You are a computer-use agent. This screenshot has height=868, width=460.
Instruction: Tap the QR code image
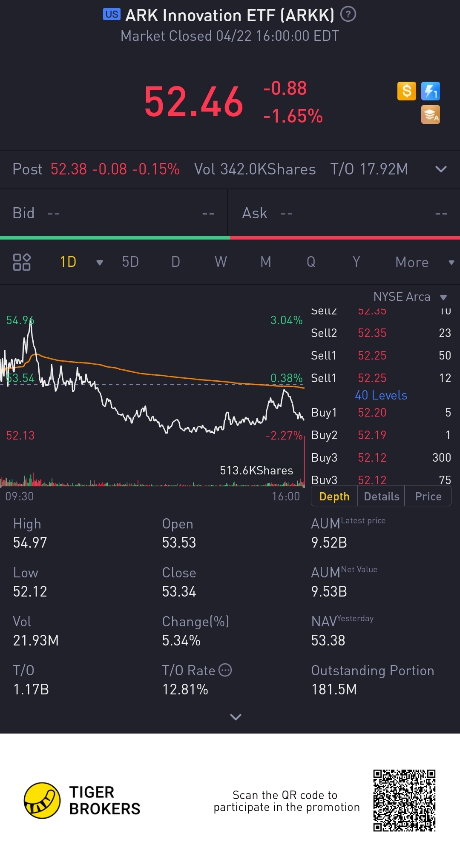click(404, 800)
